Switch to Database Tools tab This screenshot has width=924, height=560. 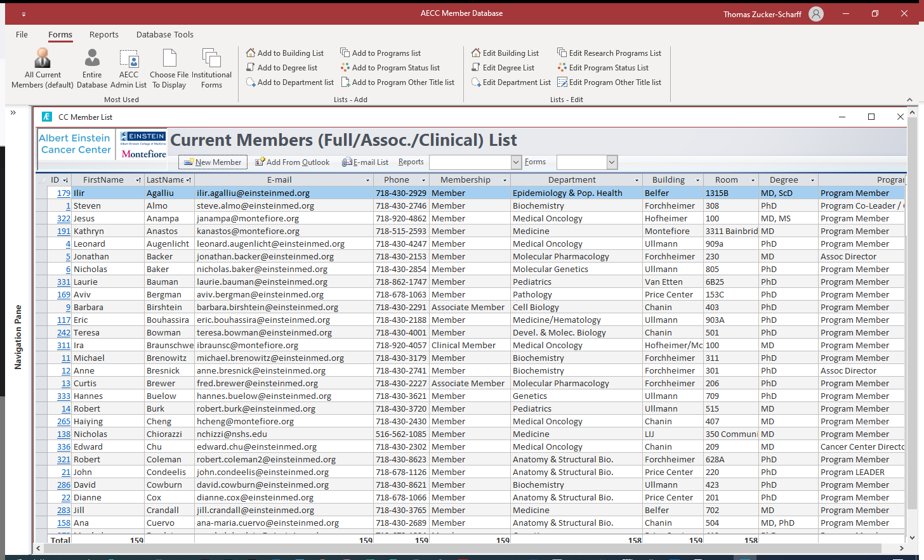coord(165,34)
